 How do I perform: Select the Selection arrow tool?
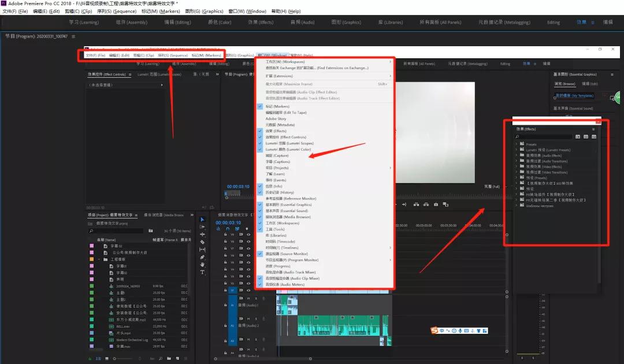click(x=202, y=220)
